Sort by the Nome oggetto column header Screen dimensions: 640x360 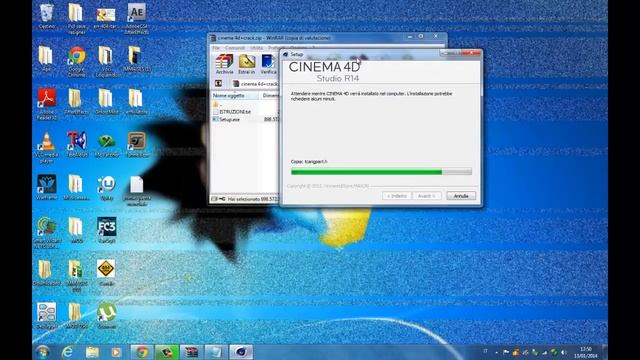pos(235,96)
